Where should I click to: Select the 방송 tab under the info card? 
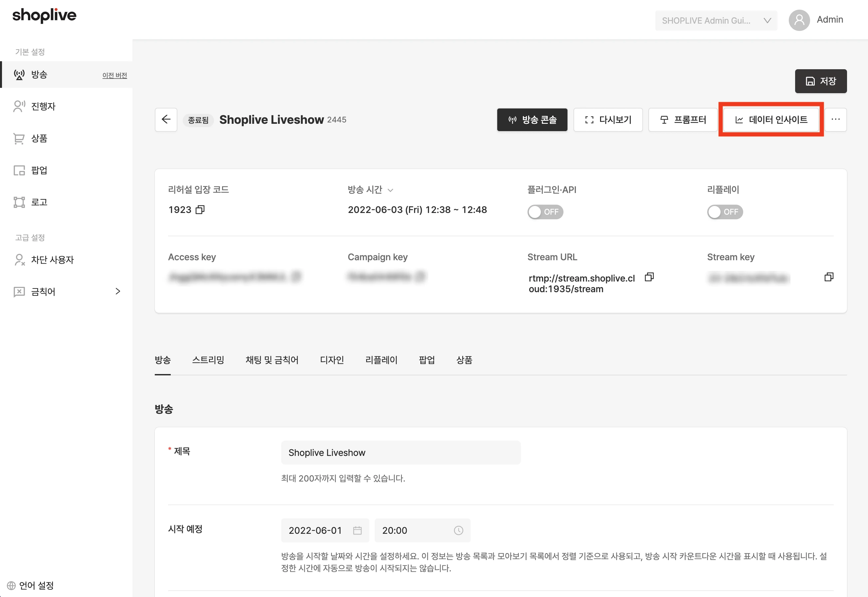(163, 360)
